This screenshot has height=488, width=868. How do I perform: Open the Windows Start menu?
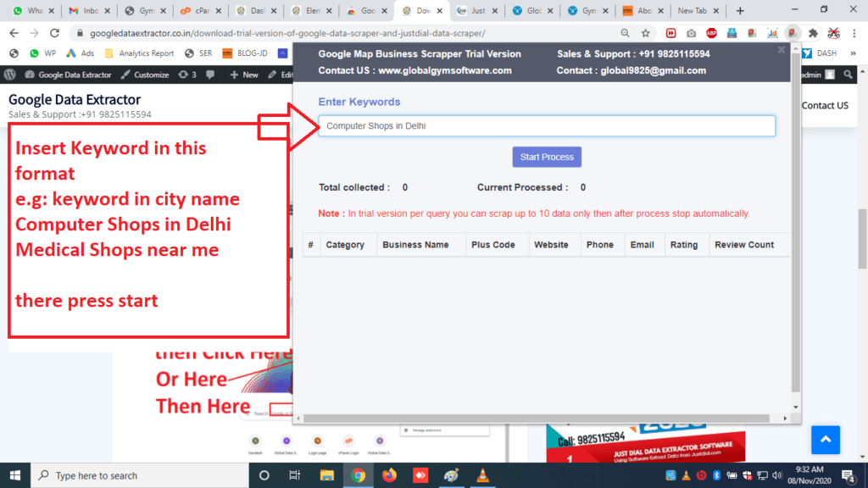tap(15, 475)
